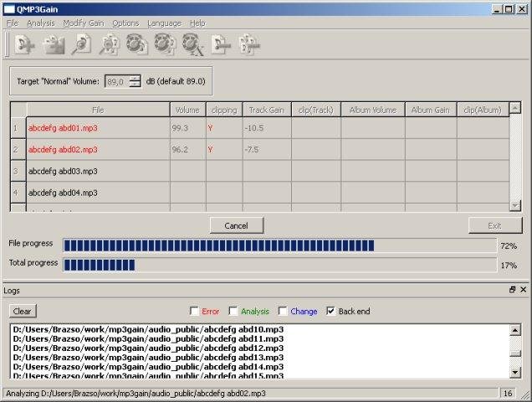
Task: Click the Add Files toolbar icon
Action: [25, 44]
